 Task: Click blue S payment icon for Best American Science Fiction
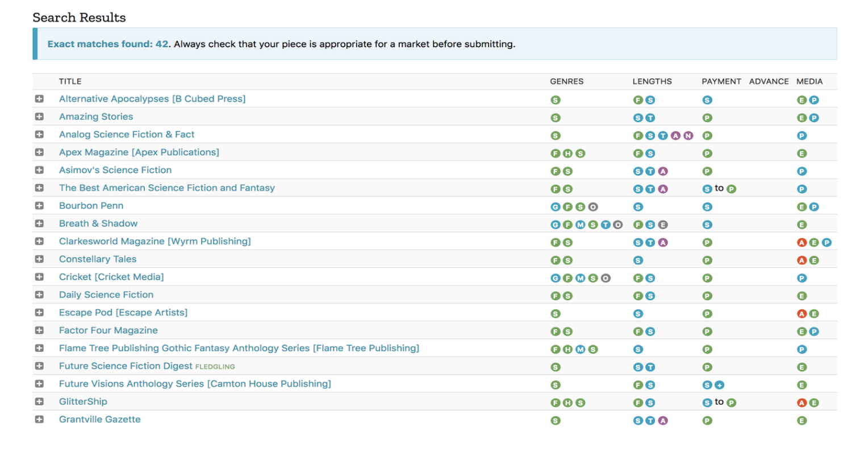(x=707, y=189)
